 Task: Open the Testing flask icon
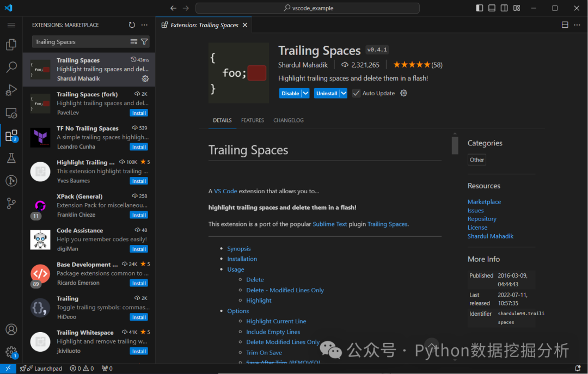click(x=11, y=158)
